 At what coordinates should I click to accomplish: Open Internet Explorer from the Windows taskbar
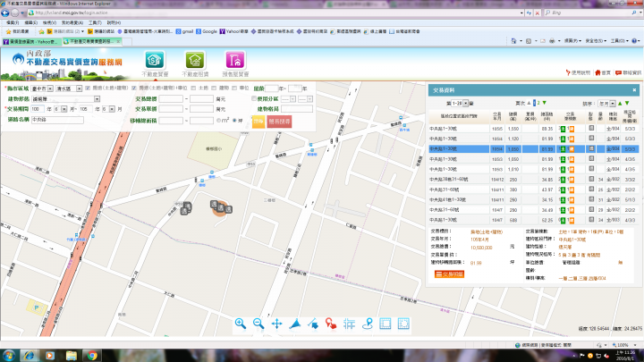(x=29, y=356)
